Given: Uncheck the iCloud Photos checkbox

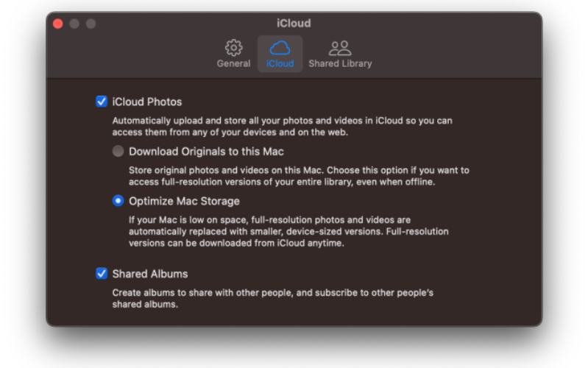Looking at the screenshot, I should (102, 102).
